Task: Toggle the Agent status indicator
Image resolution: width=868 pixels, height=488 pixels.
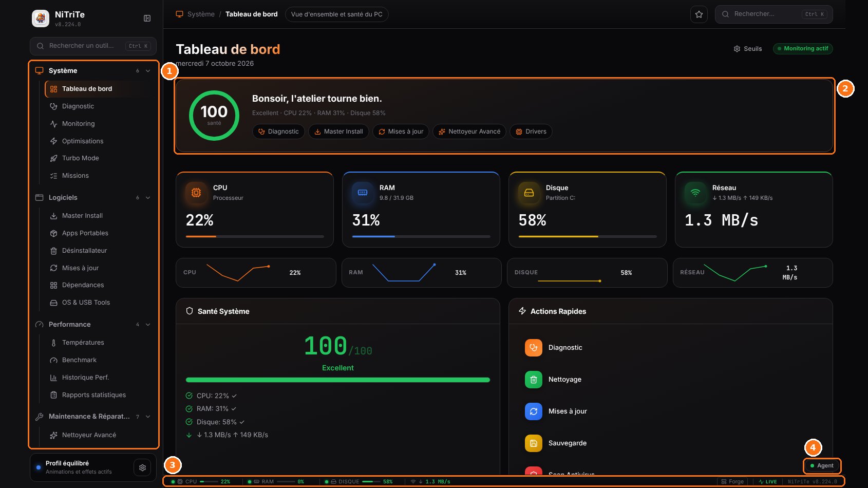Action: pos(822,466)
